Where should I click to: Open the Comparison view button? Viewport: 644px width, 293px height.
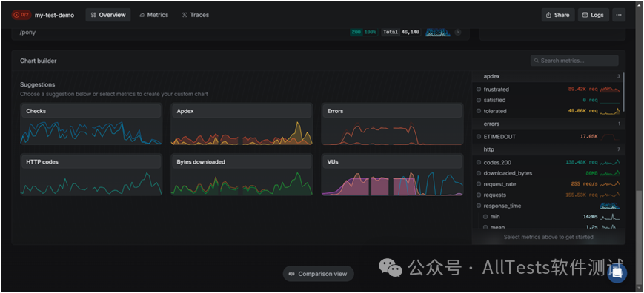[319, 274]
